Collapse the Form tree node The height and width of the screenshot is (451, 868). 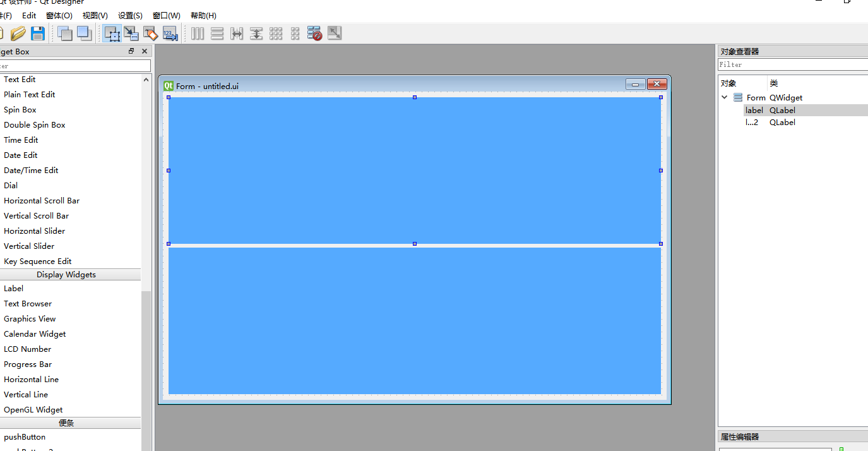[725, 97]
